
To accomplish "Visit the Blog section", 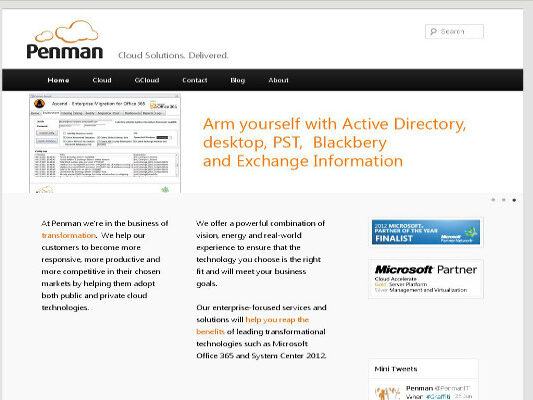I will point(238,80).
